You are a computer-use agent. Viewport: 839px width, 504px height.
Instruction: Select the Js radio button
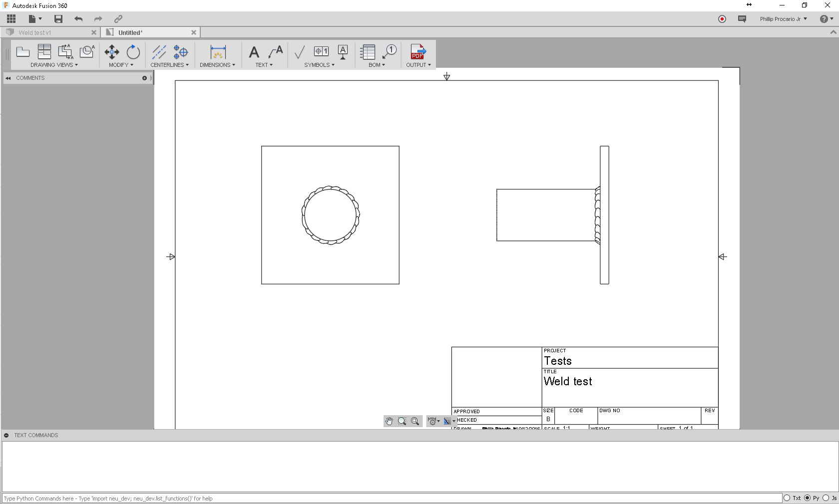pos(826,498)
